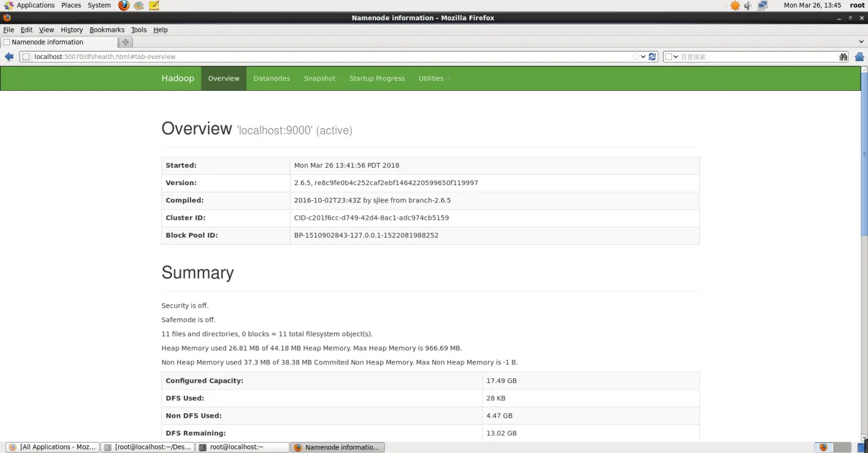Switch to the Startup Progress tab
Image resolution: width=868 pixels, height=453 pixels.
pos(377,79)
